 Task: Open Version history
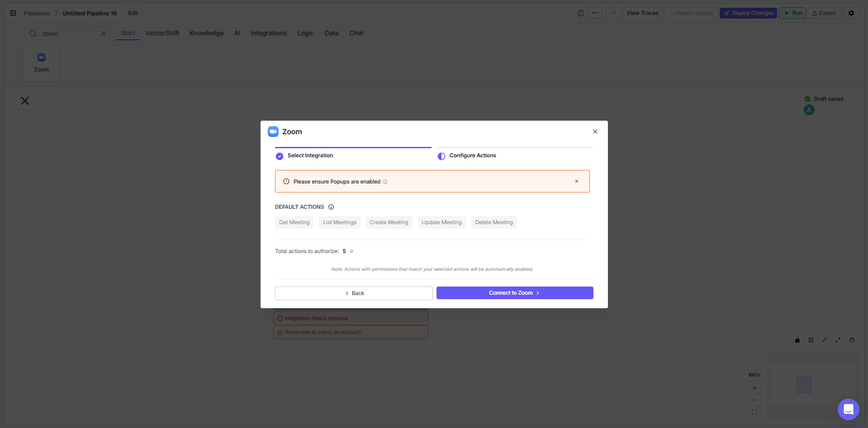pos(691,13)
